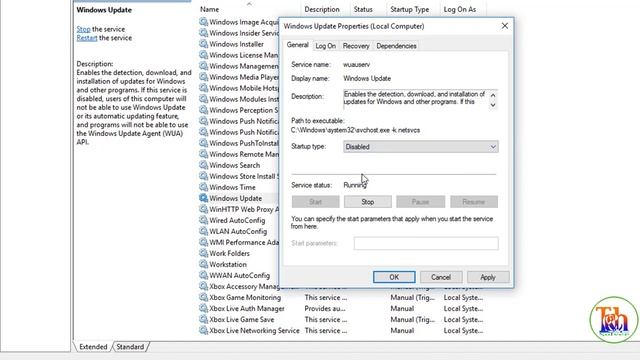Open the Startup type dropdown
The height and width of the screenshot is (360, 640).
tap(421, 147)
